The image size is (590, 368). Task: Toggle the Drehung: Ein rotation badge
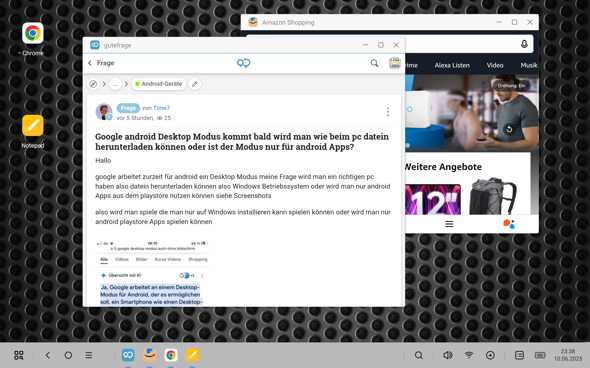[511, 86]
